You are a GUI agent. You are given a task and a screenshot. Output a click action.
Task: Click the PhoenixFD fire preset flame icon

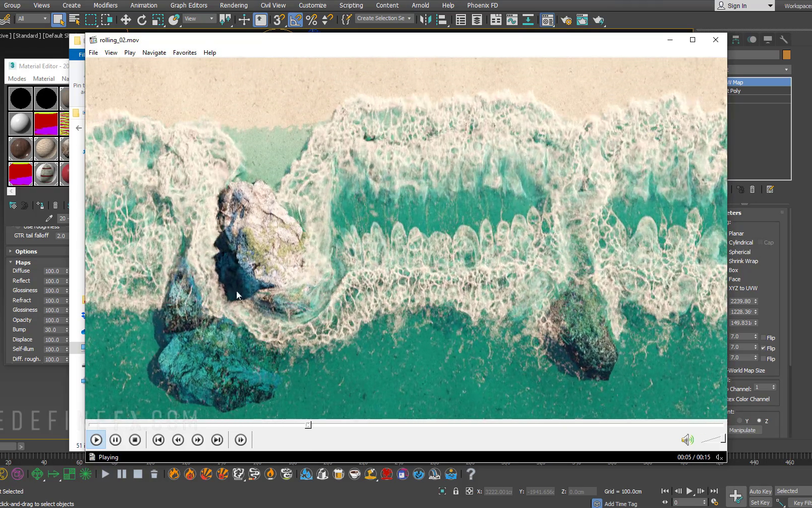(x=174, y=474)
